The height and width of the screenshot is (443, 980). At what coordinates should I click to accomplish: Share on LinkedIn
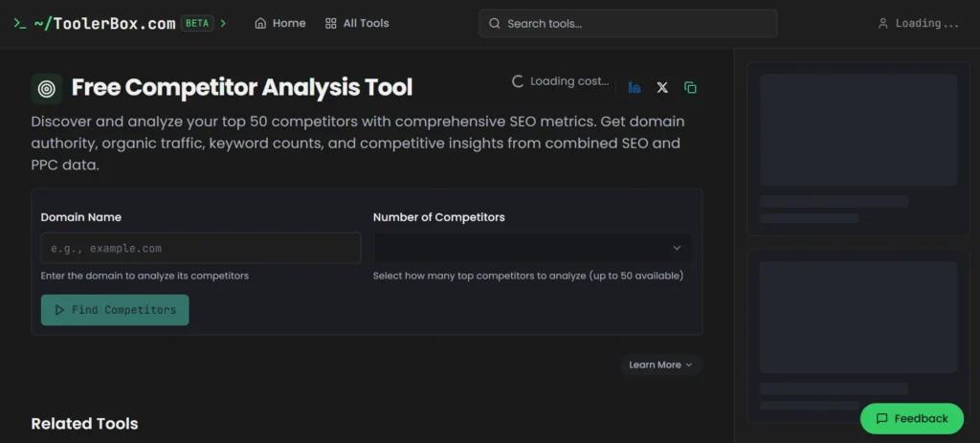635,87
